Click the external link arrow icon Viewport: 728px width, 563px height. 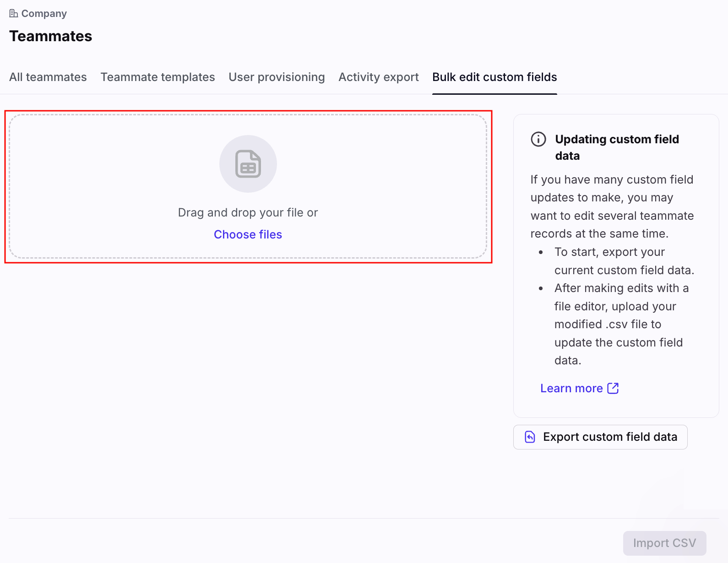pos(613,388)
